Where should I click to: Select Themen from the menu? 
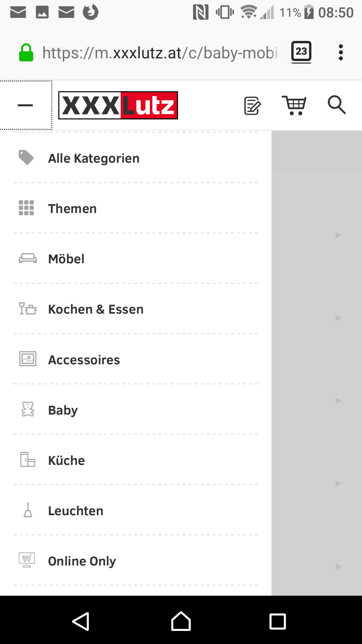(72, 209)
